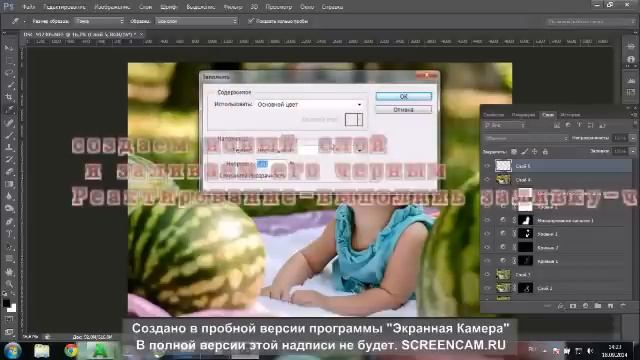
Task: Open the Заливка slider arrow in Layers
Action: (633, 152)
